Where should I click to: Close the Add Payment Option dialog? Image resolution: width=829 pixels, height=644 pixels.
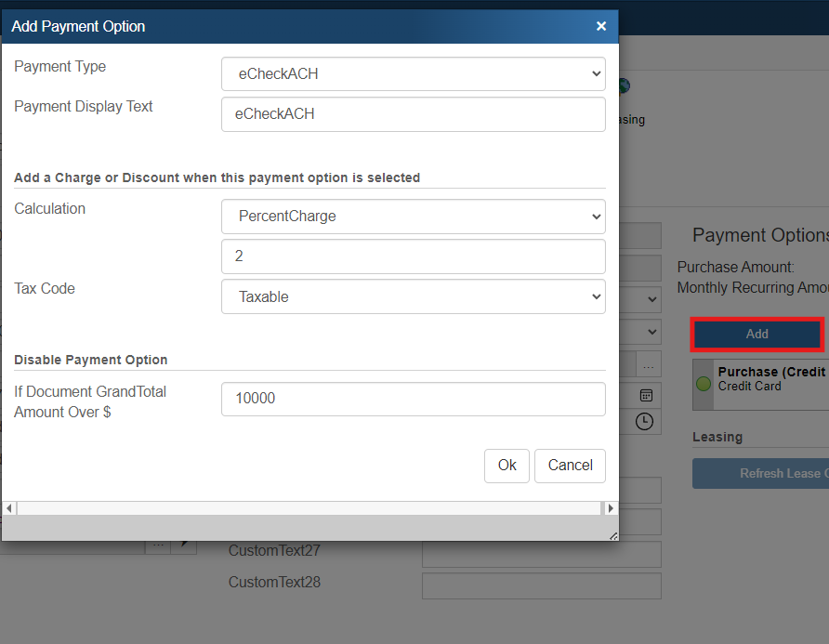click(600, 26)
